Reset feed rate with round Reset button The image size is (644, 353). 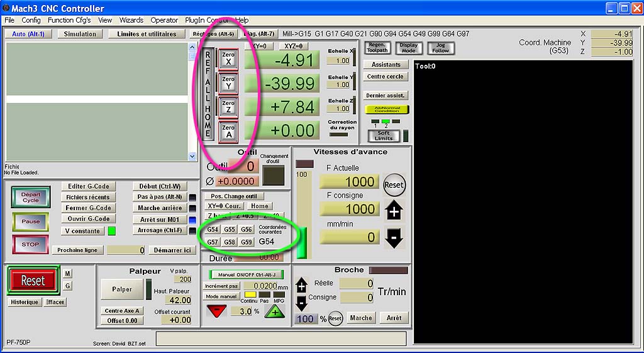click(x=394, y=184)
